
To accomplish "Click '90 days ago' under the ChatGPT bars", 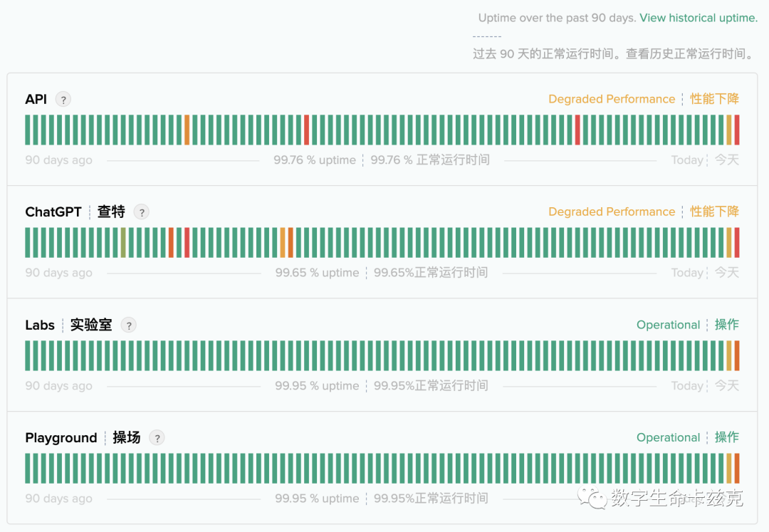I will coord(59,273).
